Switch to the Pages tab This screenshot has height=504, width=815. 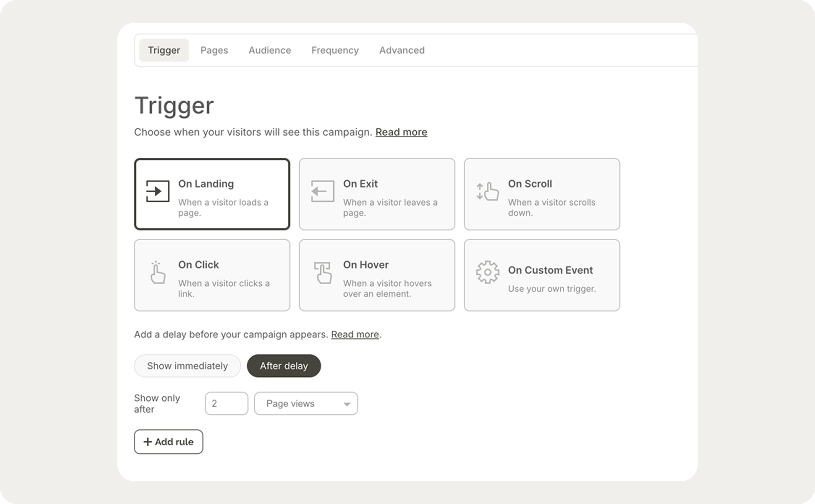point(214,50)
